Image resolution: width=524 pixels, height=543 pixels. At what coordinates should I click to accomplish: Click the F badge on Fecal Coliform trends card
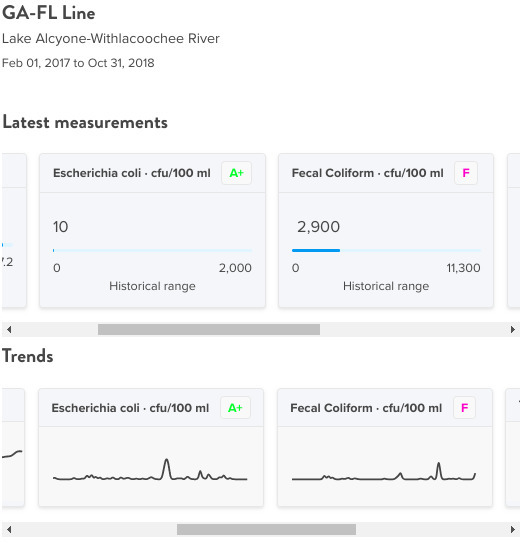[x=464, y=408]
